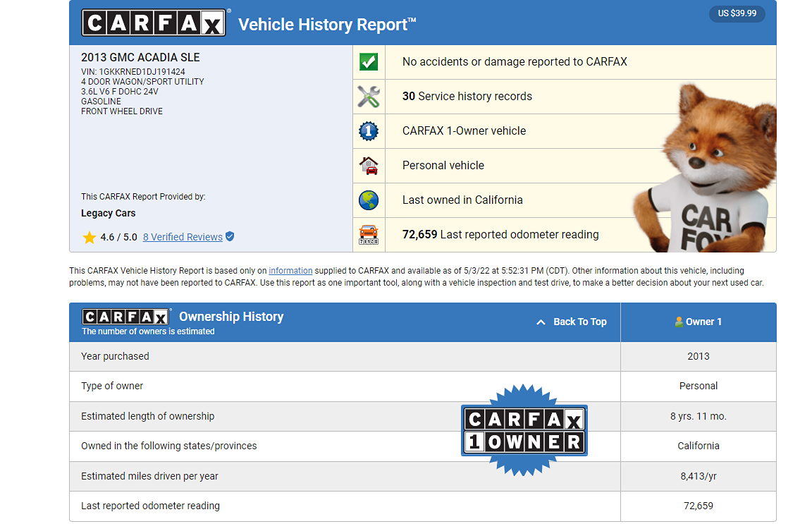Click the CARFAX 1 Owner seal badge

point(524,430)
